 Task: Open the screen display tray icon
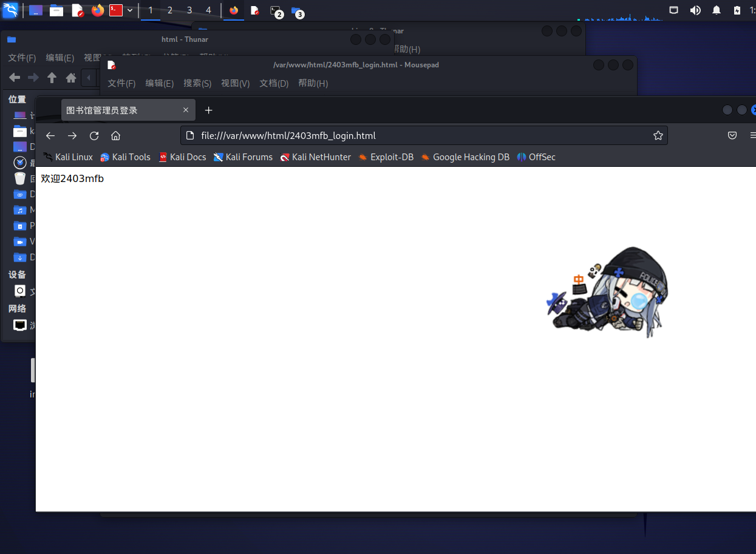pos(674,10)
